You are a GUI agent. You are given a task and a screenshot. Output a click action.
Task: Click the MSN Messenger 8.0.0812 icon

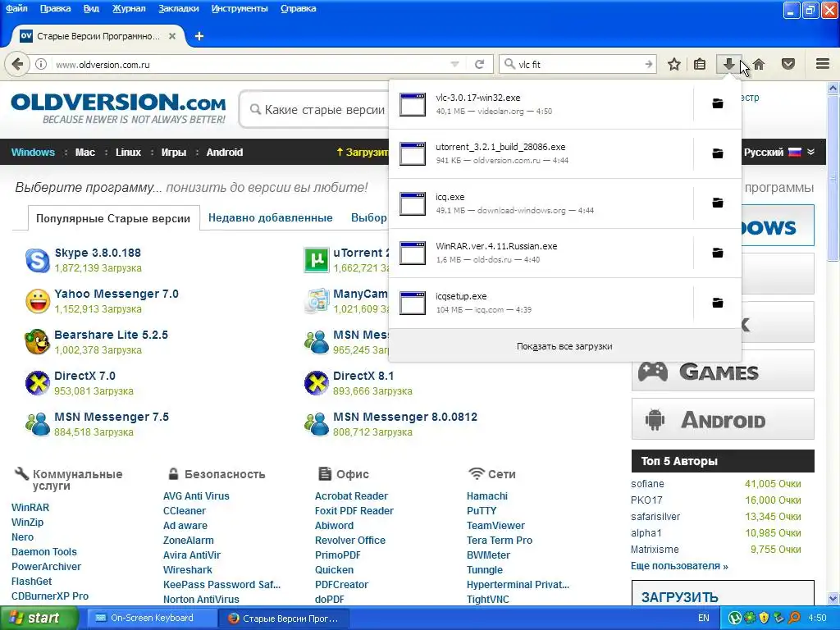[316, 424]
